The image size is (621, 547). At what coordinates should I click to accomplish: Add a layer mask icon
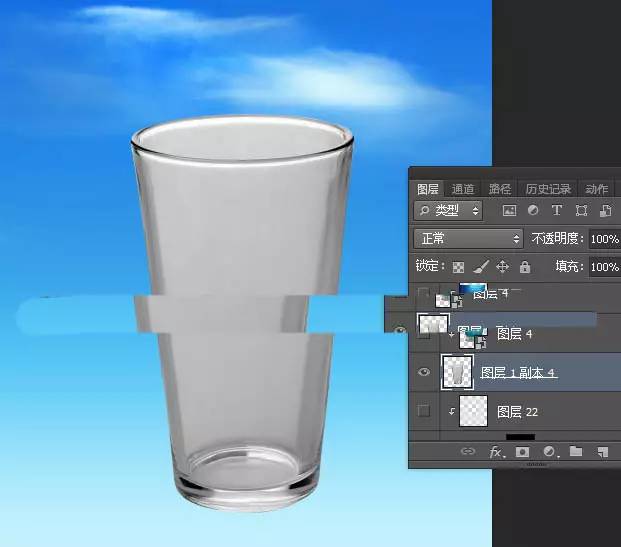(522, 452)
